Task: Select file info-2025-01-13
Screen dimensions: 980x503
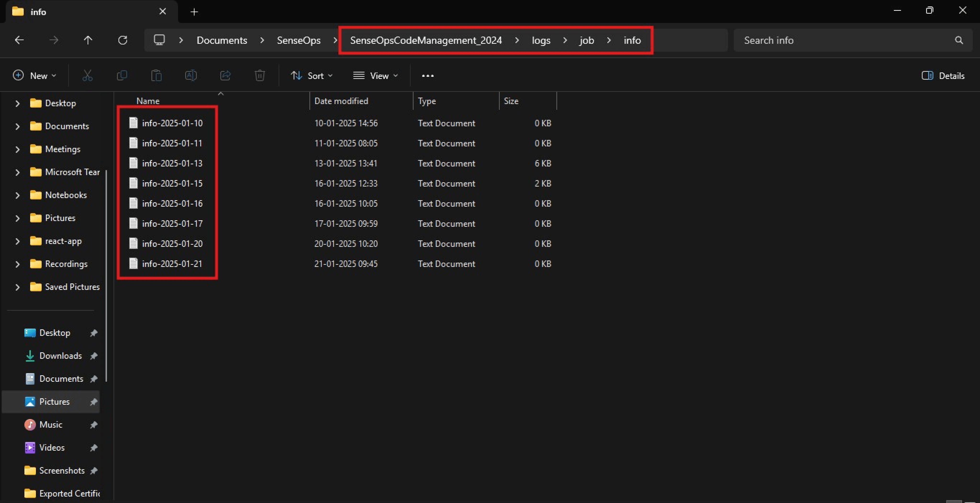Action: coord(172,164)
